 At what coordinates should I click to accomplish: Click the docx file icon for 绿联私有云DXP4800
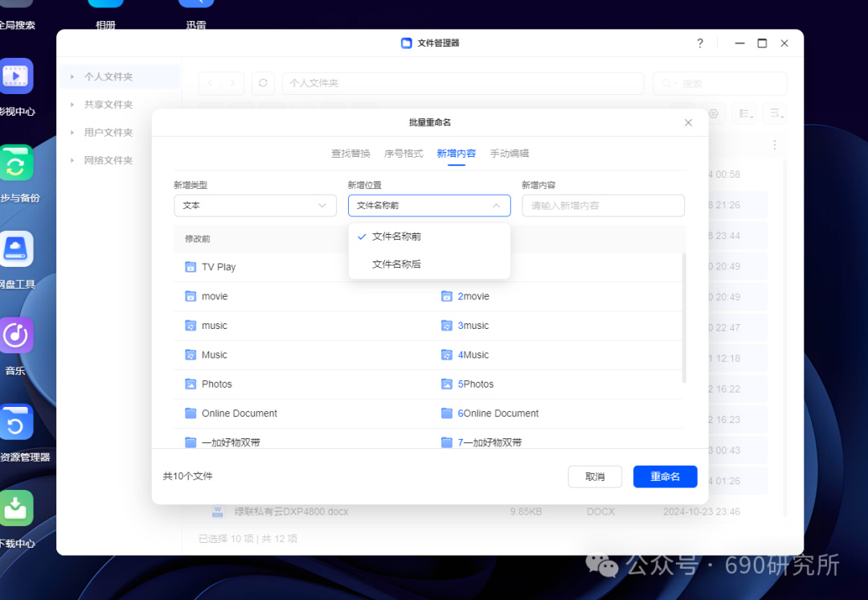click(218, 512)
